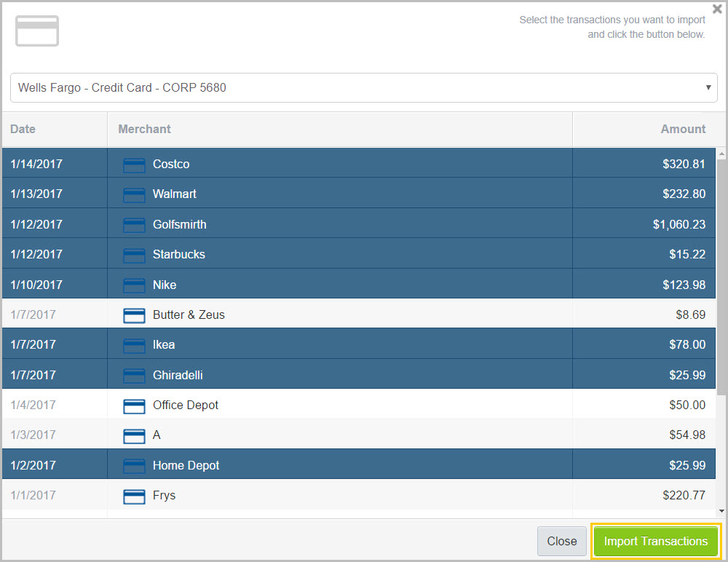The height and width of the screenshot is (562, 728).
Task: Click the Starbucks merchant name
Action: point(179,254)
